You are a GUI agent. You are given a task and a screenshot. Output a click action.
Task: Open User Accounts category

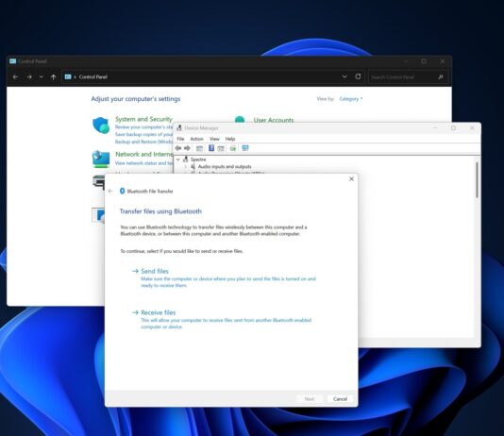point(274,120)
